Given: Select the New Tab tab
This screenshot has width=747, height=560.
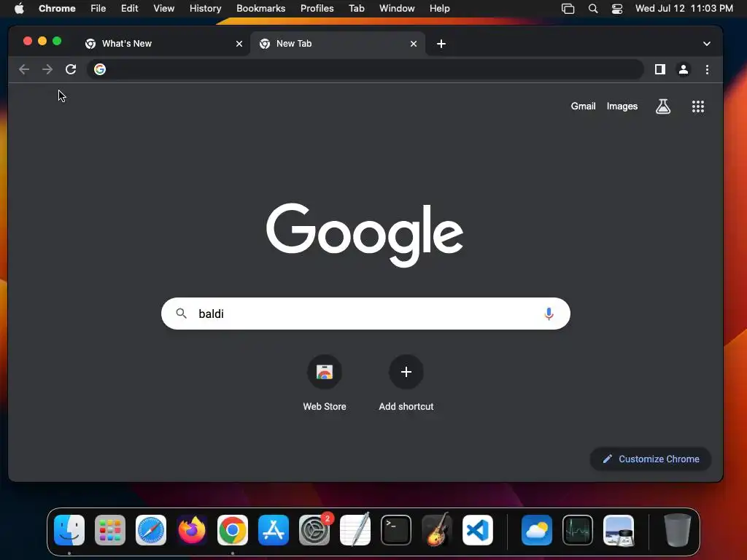Looking at the screenshot, I should click(x=338, y=44).
